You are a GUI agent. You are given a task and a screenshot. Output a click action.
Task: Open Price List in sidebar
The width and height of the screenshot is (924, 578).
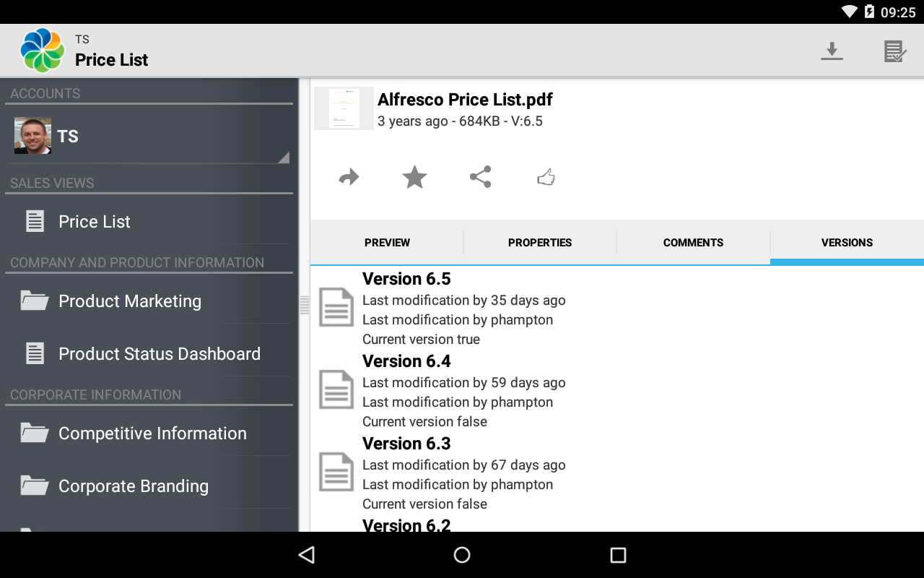tap(149, 222)
